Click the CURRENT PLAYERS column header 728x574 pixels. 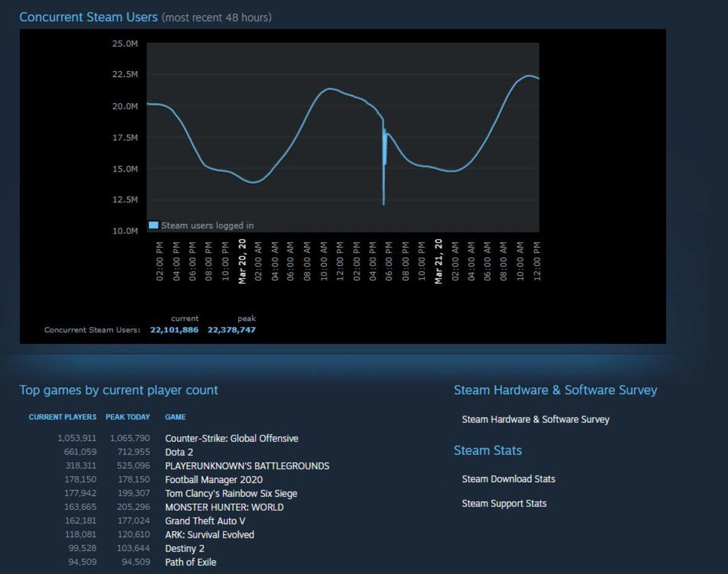(x=62, y=417)
